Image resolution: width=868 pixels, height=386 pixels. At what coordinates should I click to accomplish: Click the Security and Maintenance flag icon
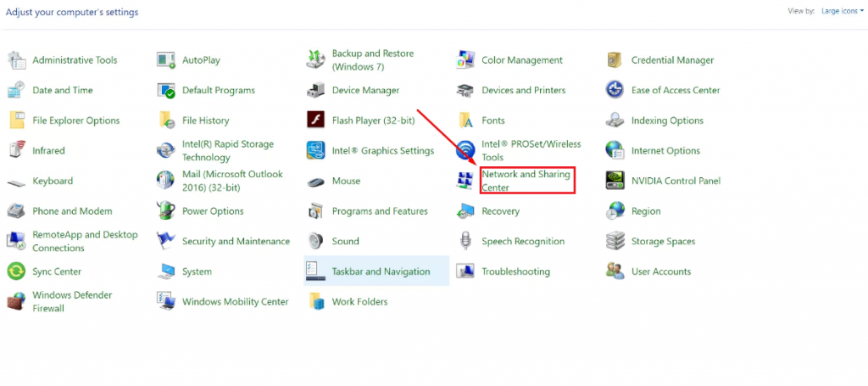[166, 242]
